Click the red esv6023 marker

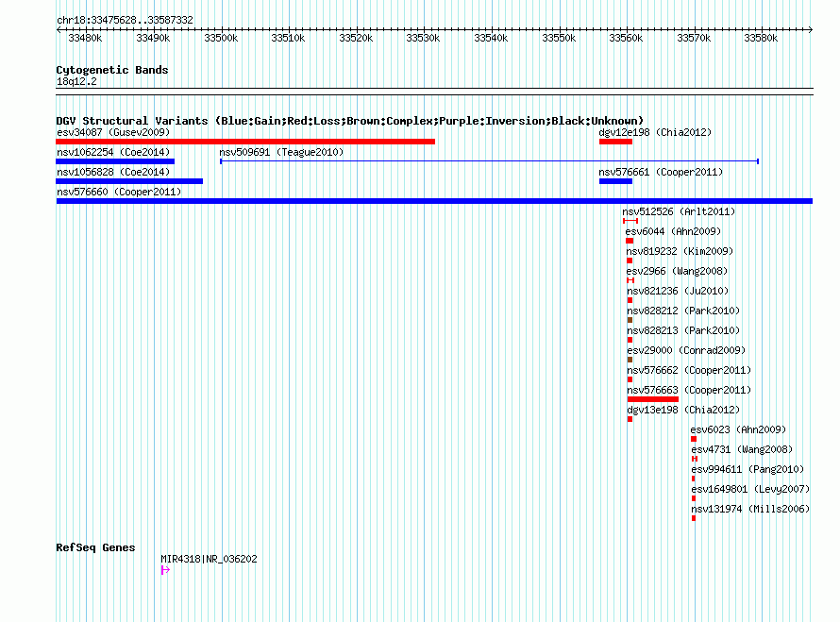694,439
